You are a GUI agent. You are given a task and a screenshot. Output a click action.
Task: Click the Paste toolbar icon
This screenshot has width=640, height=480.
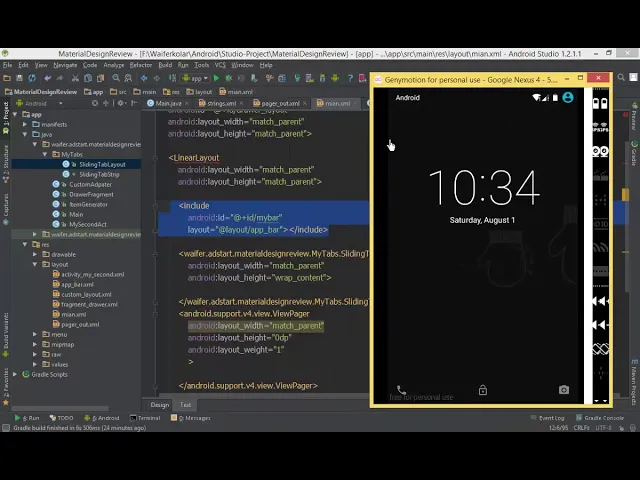tap(100, 78)
